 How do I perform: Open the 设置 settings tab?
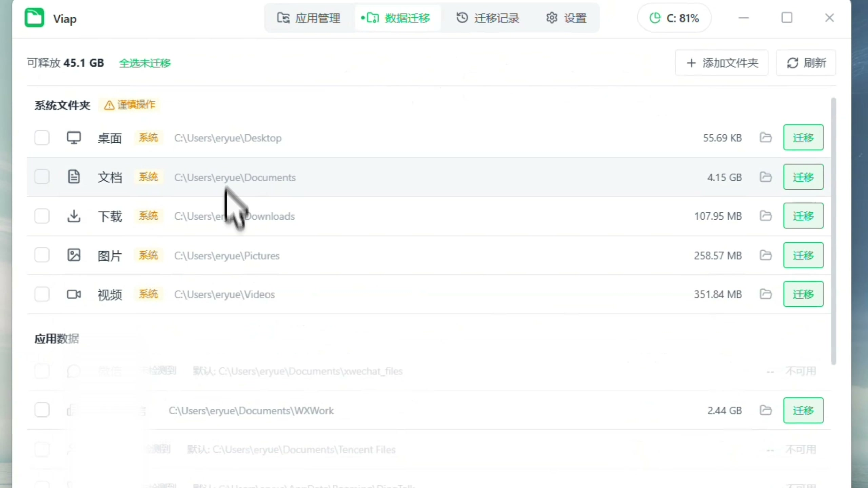point(566,18)
